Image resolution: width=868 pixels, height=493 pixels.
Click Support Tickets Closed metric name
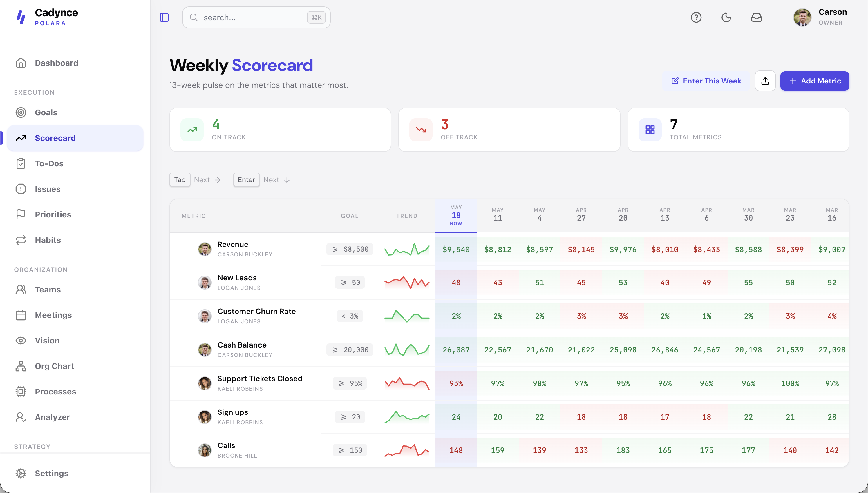(x=260, y=379)
